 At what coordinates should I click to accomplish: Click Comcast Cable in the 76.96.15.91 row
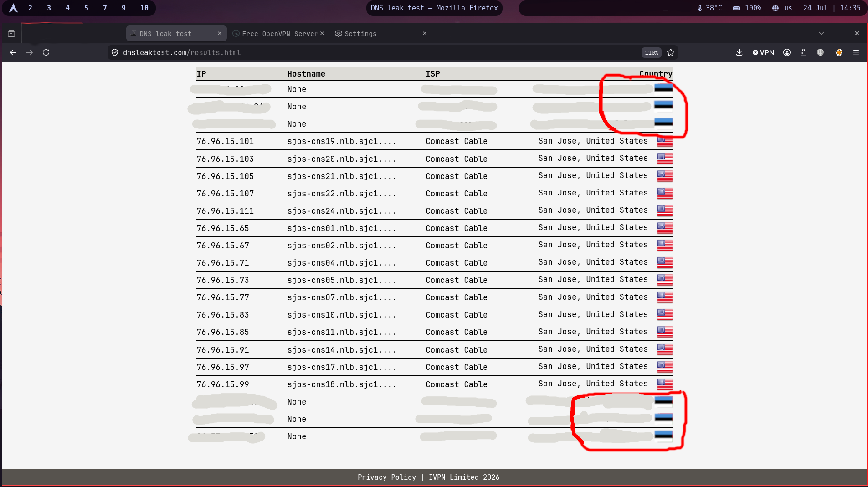point(457,350)
